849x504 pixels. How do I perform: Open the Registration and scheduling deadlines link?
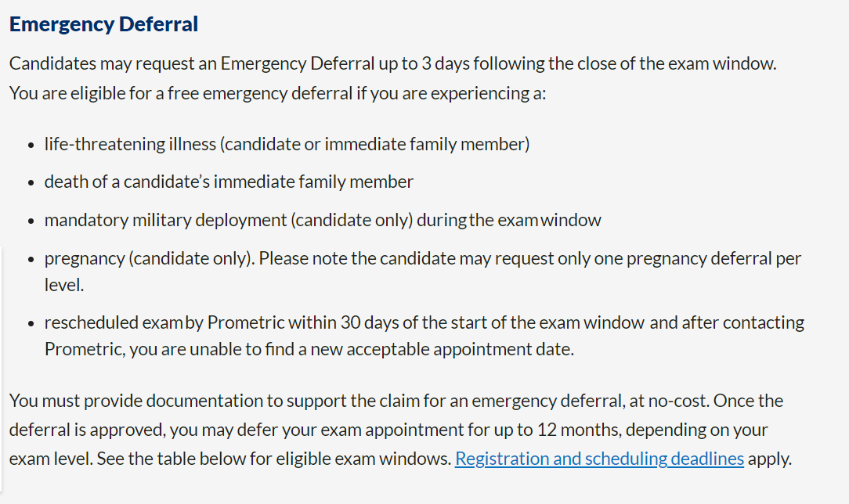click(x=599, y=459)
